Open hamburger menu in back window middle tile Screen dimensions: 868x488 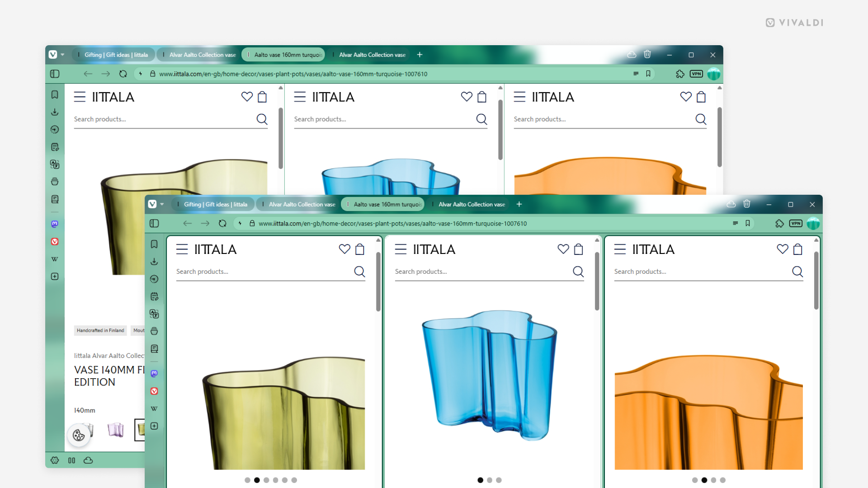300,97
